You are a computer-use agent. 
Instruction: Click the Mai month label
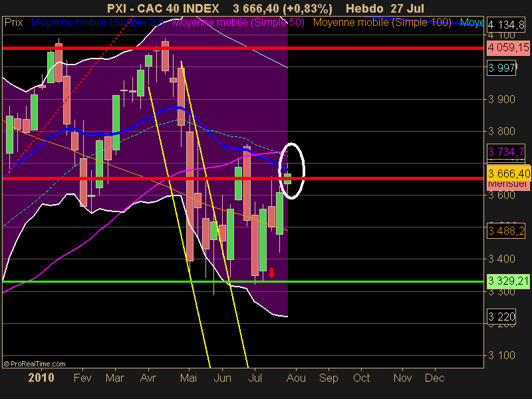point(188,378)
